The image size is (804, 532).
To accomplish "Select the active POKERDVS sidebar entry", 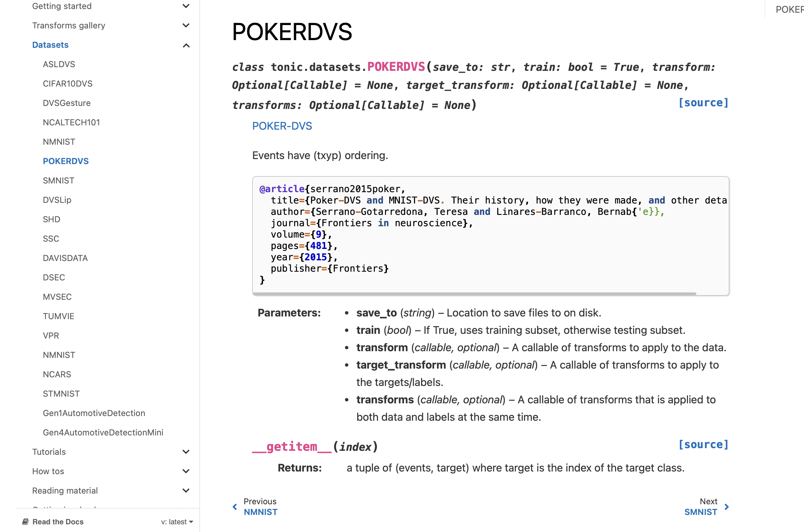I will coord(66,161).
